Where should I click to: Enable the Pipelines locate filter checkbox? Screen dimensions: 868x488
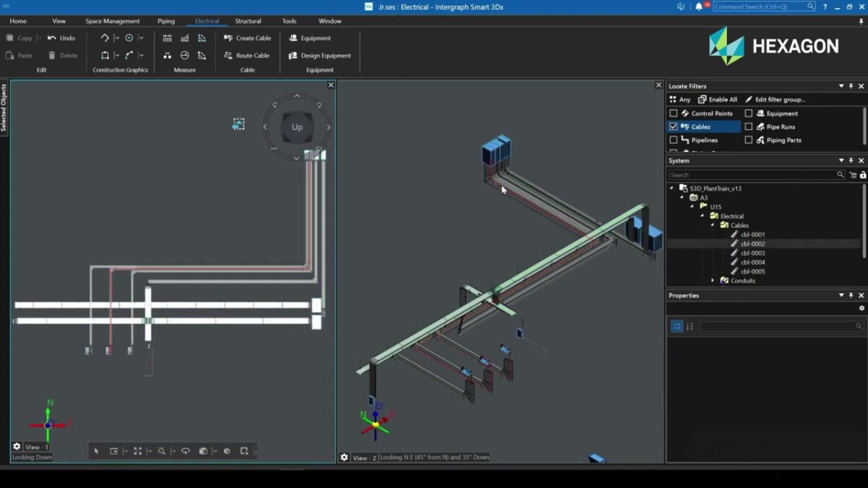pos(673,140)
